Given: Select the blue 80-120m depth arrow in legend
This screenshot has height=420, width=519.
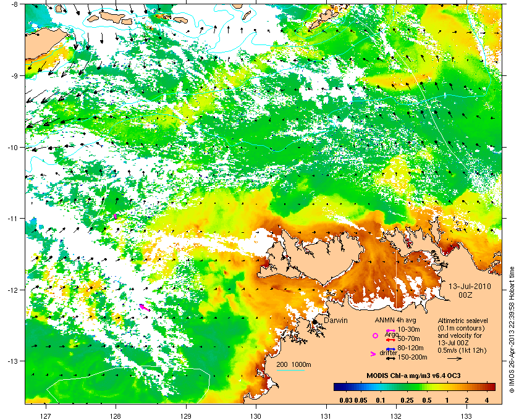Looking at the screenshot, I should point(391,349).
